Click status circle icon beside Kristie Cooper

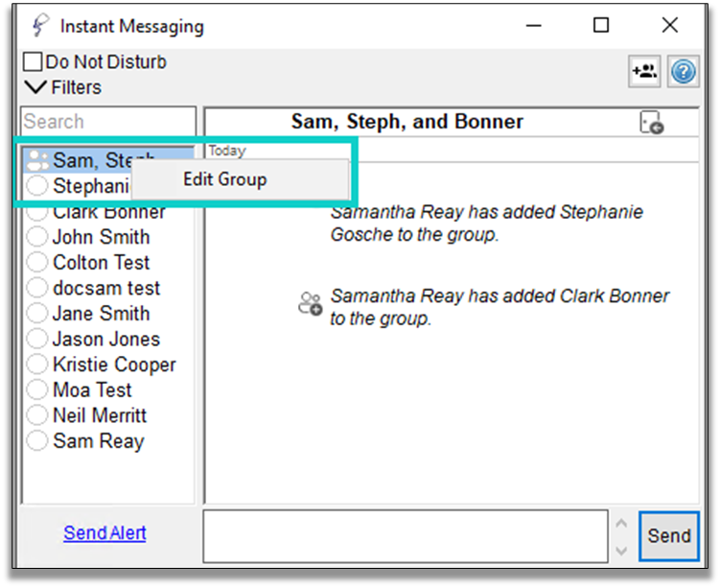click(x=37, y=365)
